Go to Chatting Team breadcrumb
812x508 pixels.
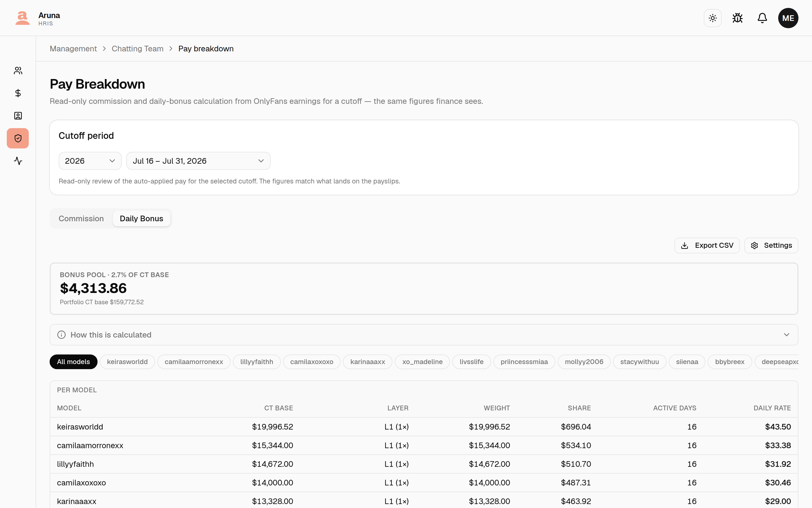click(138, 49)
